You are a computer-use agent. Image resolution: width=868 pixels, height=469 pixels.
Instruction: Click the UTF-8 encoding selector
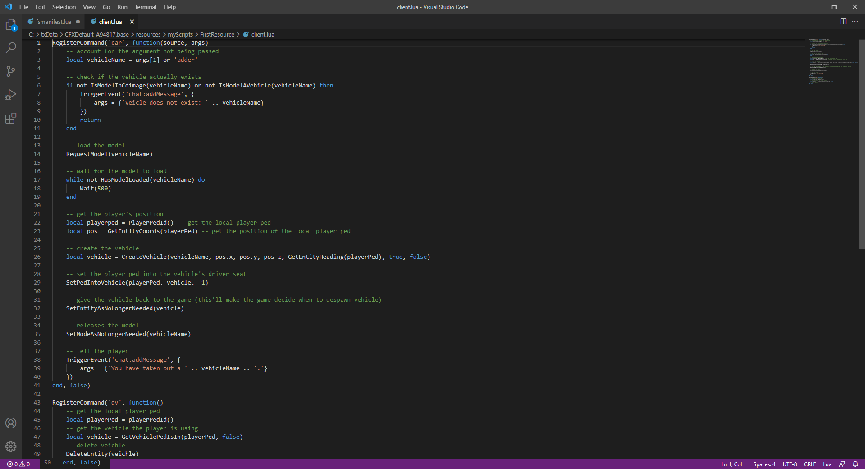790,464
